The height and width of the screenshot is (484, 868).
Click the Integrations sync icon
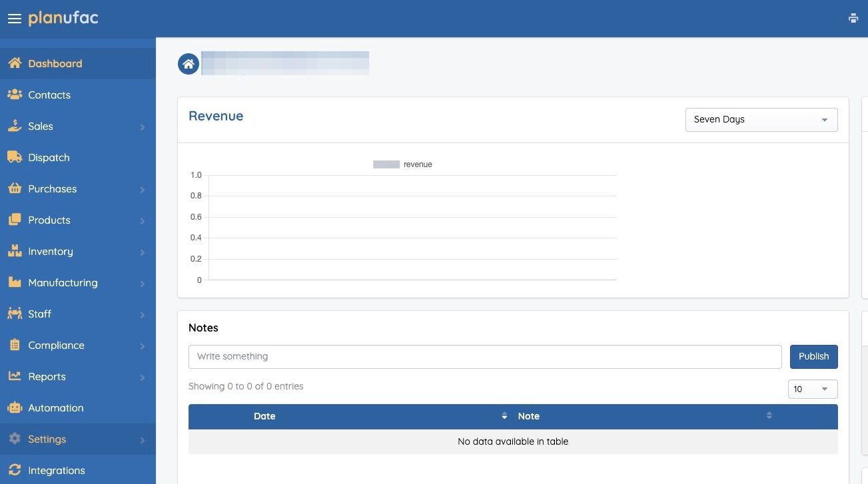[15, 470]
